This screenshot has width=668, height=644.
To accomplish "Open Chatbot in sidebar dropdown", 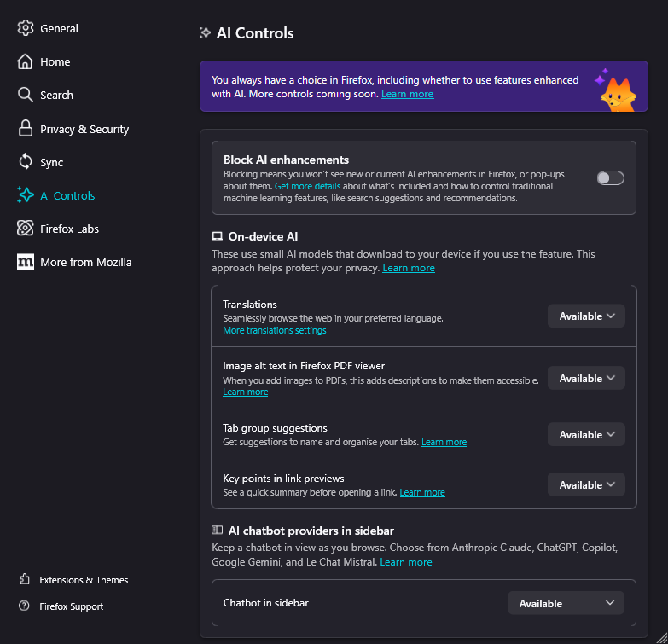I will tap(566, 603).
